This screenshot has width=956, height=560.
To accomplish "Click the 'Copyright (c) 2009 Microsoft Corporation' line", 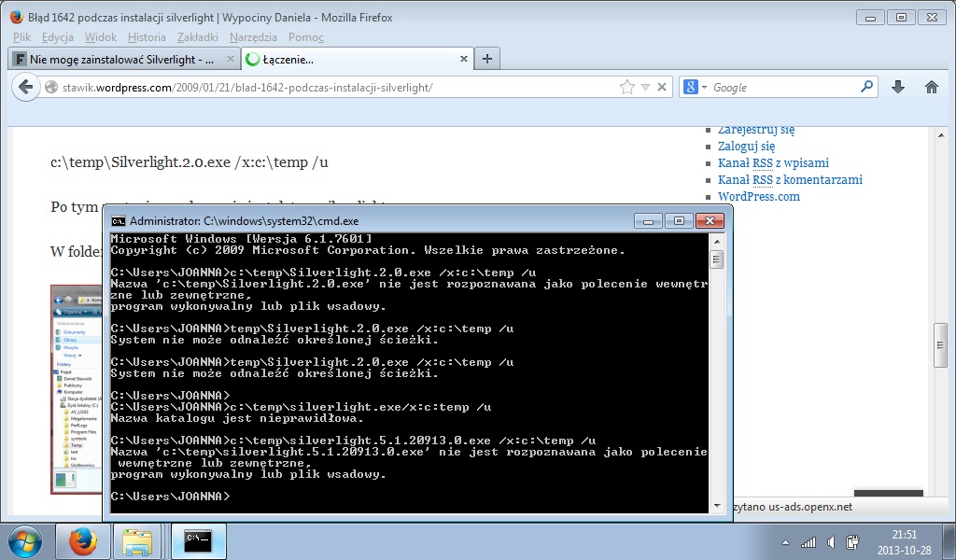I will tap(368, 250).
